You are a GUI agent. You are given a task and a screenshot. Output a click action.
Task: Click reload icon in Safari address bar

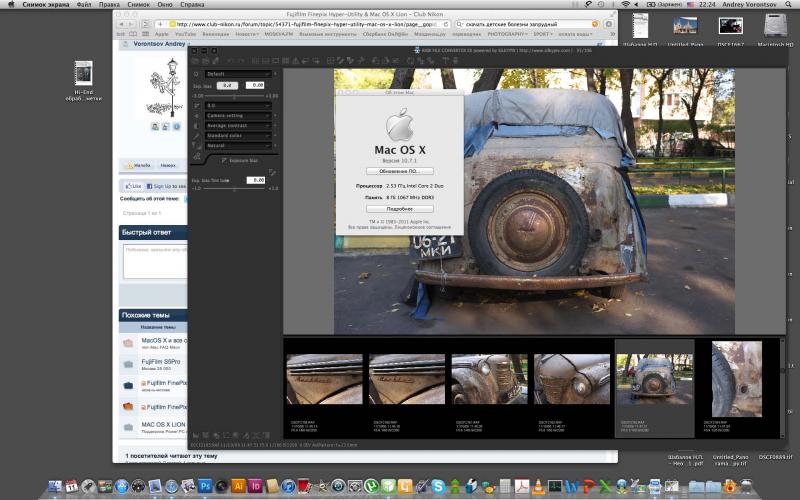pos(445,24)
